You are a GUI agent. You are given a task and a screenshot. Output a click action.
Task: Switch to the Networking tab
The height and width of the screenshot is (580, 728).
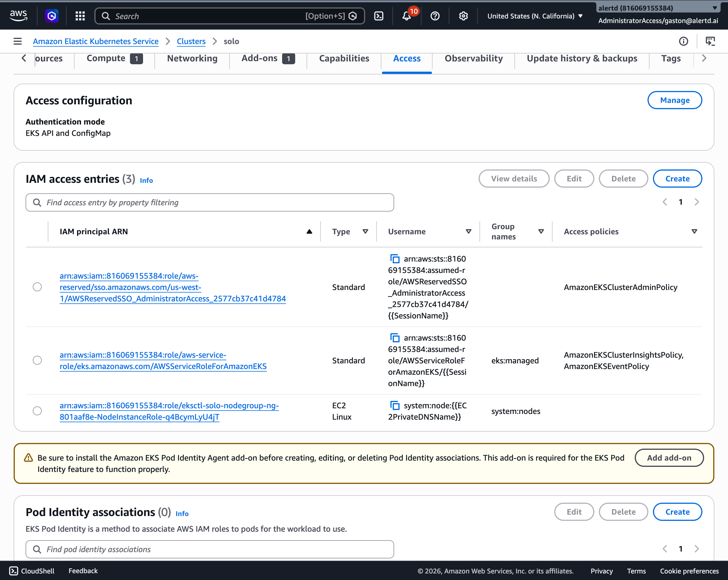[x=192, y=58]
